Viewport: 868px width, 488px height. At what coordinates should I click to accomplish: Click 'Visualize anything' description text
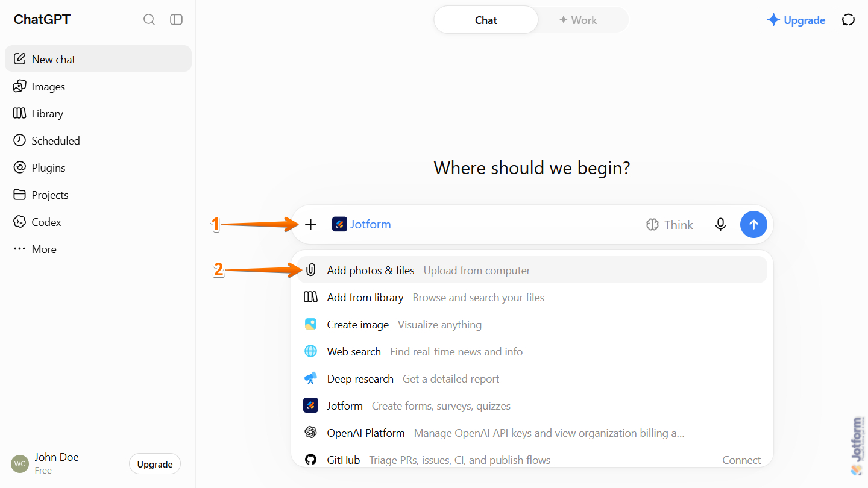(440, 324)
